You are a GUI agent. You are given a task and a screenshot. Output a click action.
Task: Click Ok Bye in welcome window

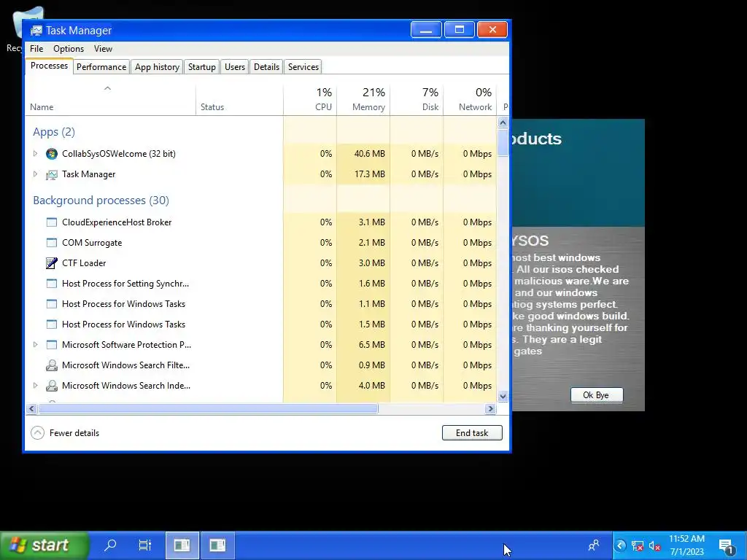tap(597, 395)
